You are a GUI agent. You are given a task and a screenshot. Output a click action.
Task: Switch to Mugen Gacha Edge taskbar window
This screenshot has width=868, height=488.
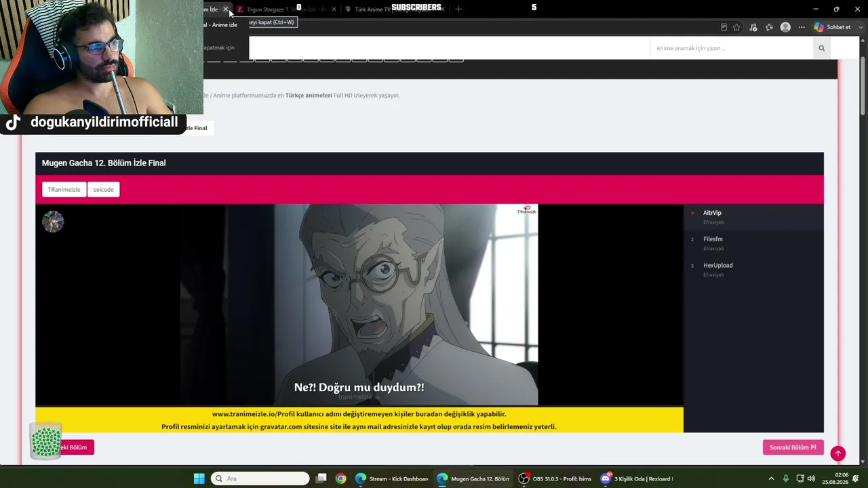473,479
